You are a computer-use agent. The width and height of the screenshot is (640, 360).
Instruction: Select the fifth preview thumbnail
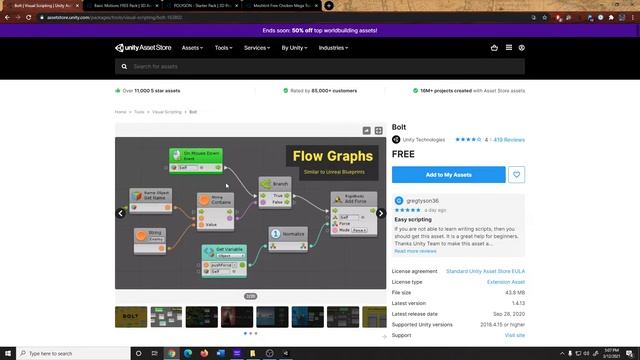coord(272,317)
